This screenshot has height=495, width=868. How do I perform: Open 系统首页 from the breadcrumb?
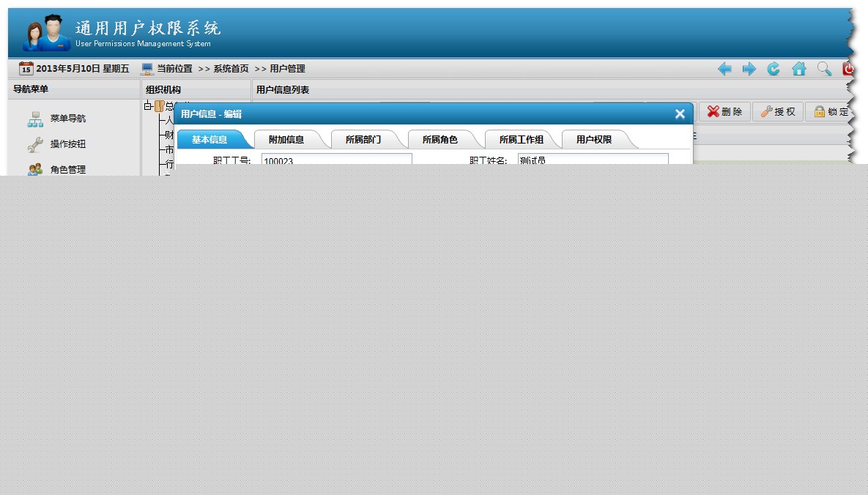click(230, 68)
